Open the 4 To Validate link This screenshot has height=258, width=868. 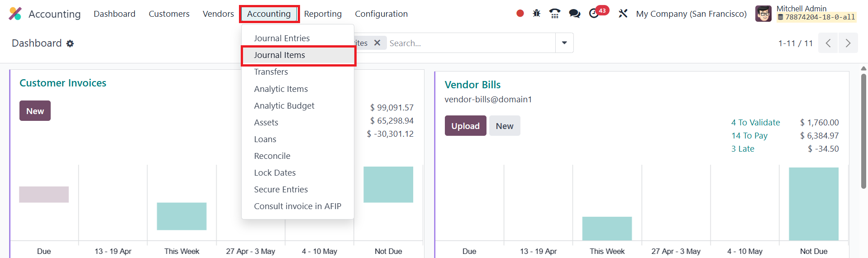pos(755,123)
